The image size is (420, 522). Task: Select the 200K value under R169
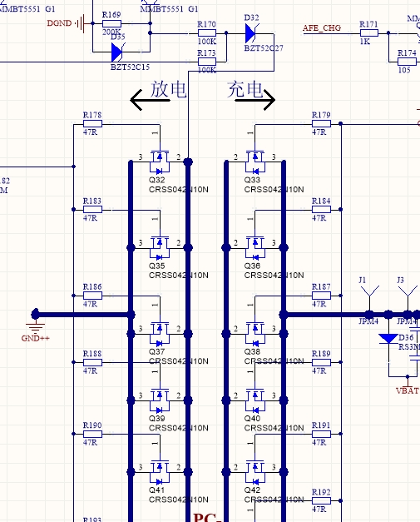(111, 32)
